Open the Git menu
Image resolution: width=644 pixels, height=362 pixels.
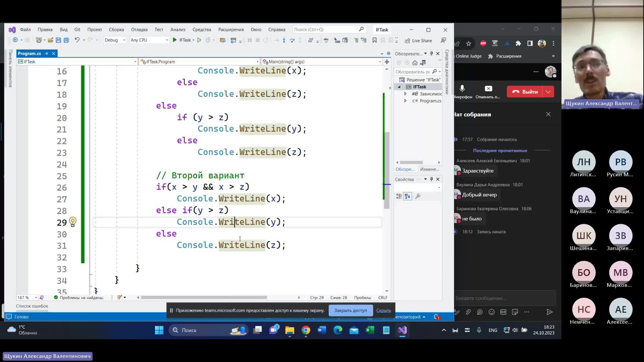(x=77, y=29)
